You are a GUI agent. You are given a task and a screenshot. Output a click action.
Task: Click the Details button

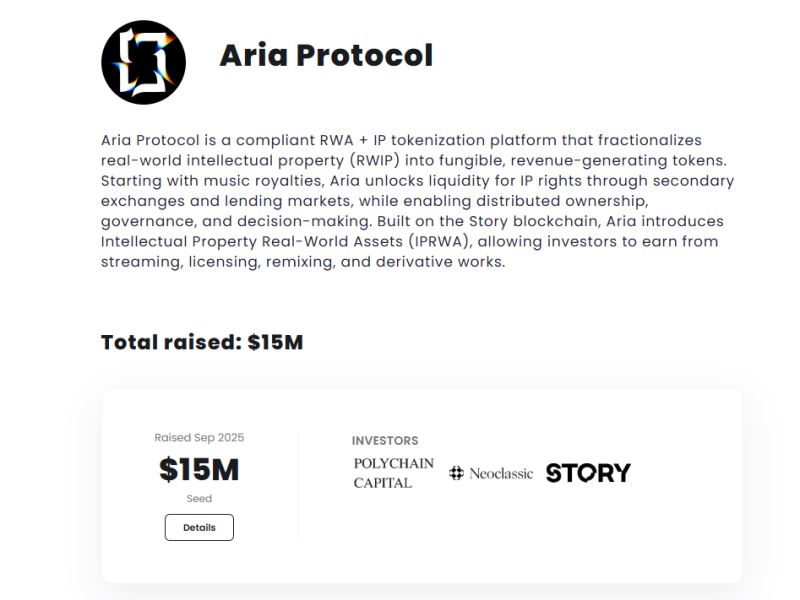pyautogui.click(x=199, y=527)
